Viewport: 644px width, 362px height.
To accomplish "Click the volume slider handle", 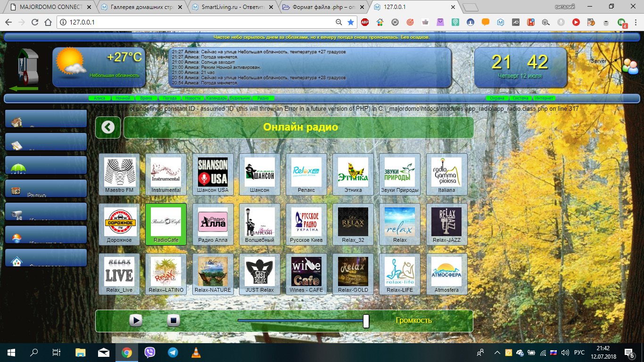I will pyautogui.click(x=366, y=321).
